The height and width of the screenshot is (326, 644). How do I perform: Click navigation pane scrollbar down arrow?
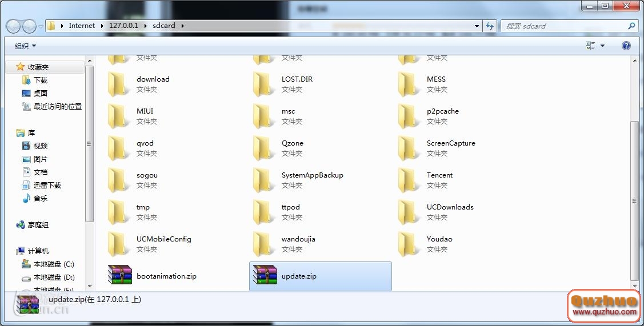tap(90, 287)
